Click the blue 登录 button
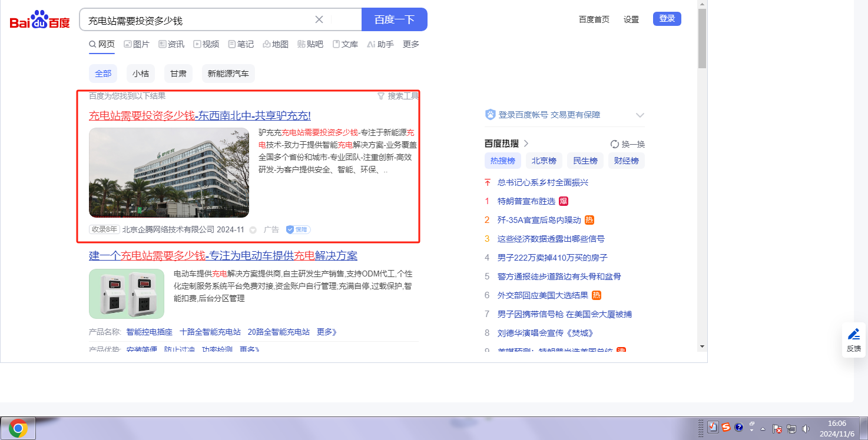Screen dimensions: 868x440 pos(667,19)
